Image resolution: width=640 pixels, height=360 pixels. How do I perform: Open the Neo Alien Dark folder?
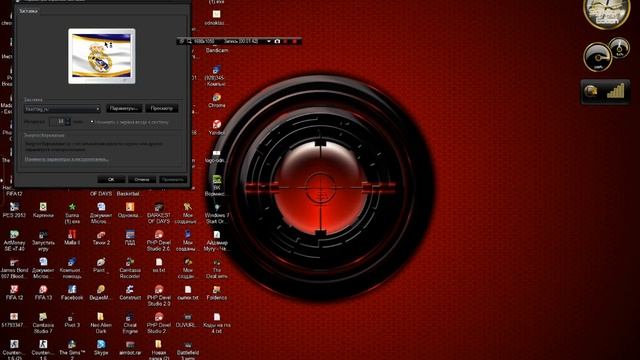(x=101, y=323)
